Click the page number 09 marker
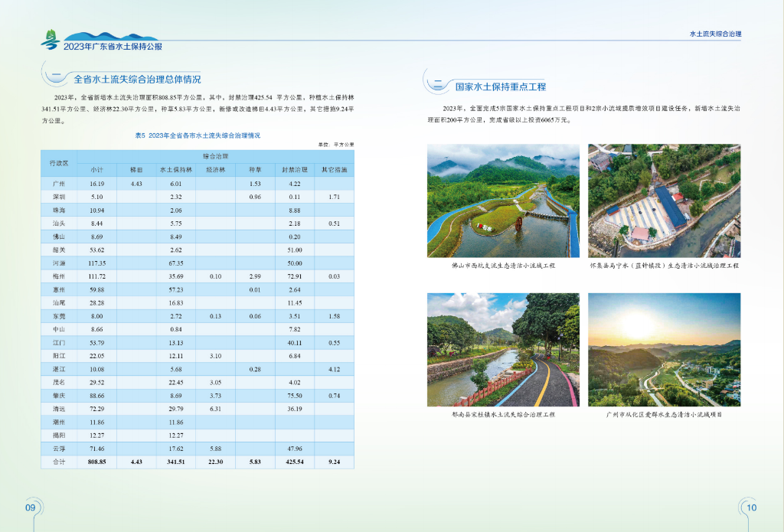Image resolution: width=784 pixels, height=532 pixels. click(31, 508)
